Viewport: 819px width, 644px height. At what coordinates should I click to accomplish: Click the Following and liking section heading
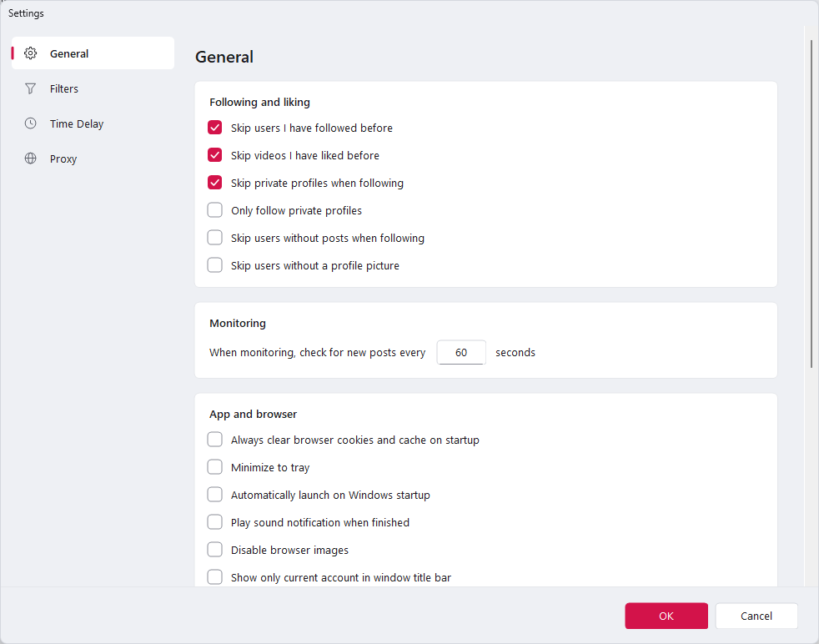pos(259,102)
